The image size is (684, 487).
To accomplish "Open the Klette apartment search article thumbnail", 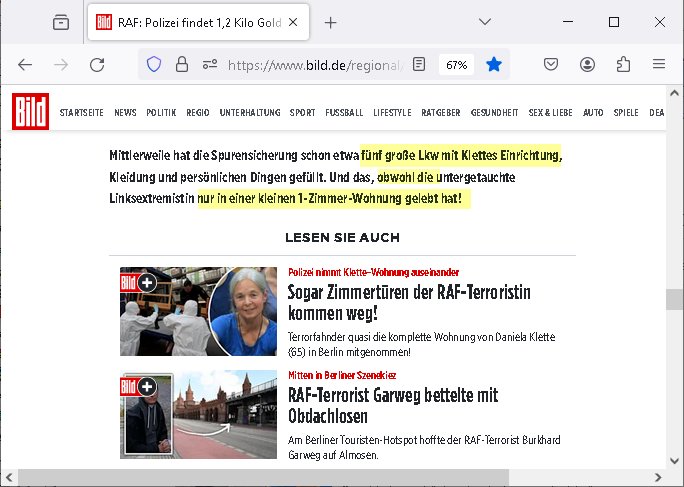I will 198,311.
